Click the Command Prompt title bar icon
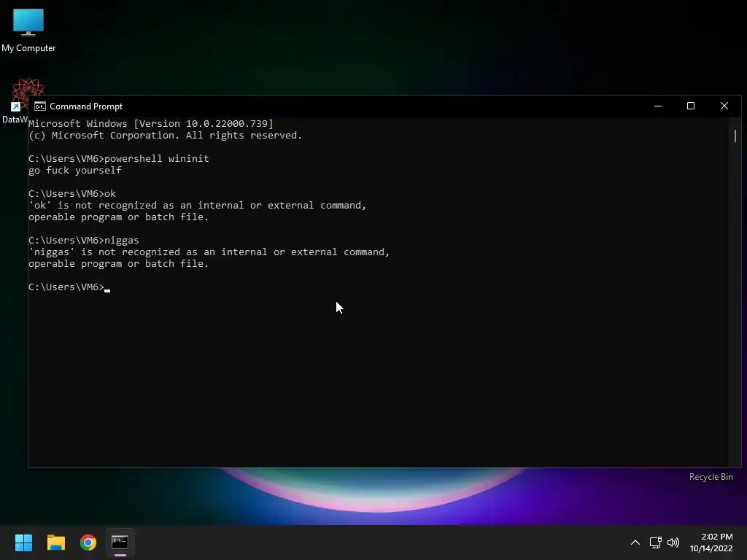747x560 pixels. 40,106
